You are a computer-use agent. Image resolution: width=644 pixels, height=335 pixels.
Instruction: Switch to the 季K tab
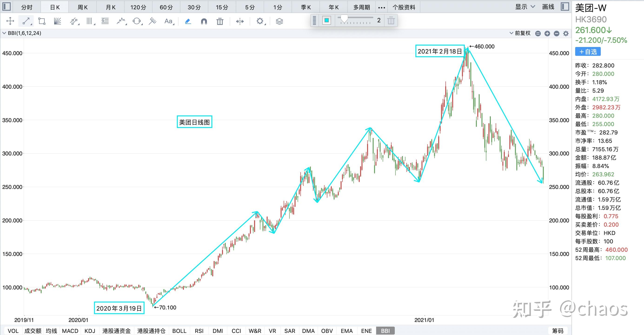306,7
